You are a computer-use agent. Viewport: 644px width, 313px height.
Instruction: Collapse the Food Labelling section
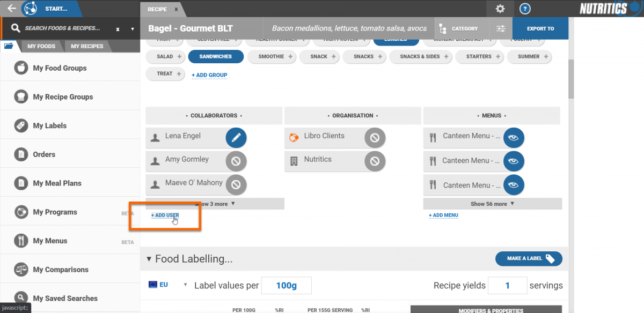149,259
